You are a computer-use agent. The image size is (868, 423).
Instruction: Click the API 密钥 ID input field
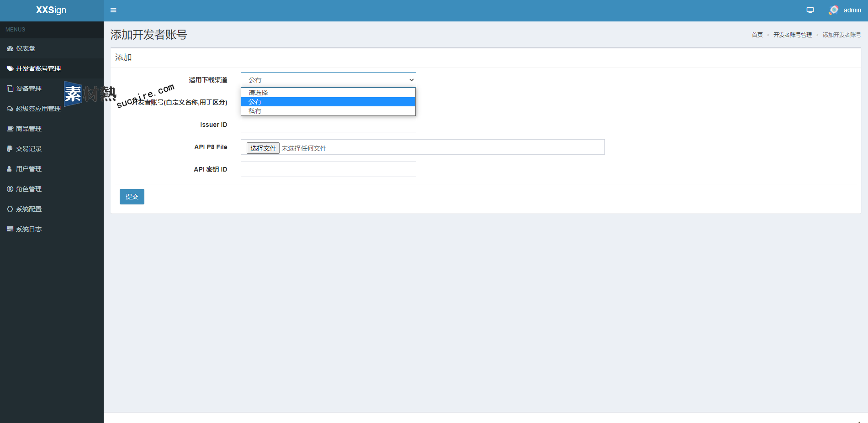pos(328,169)
